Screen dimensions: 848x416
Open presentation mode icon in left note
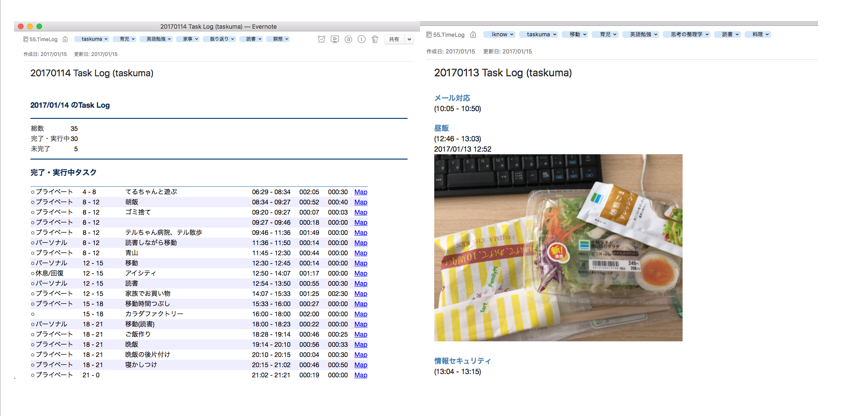[x=335, y=40]
